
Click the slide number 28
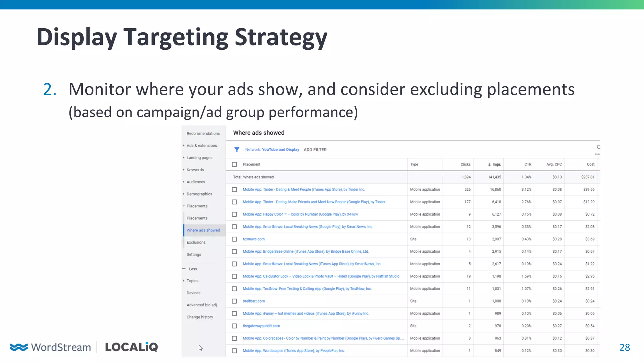625,347
